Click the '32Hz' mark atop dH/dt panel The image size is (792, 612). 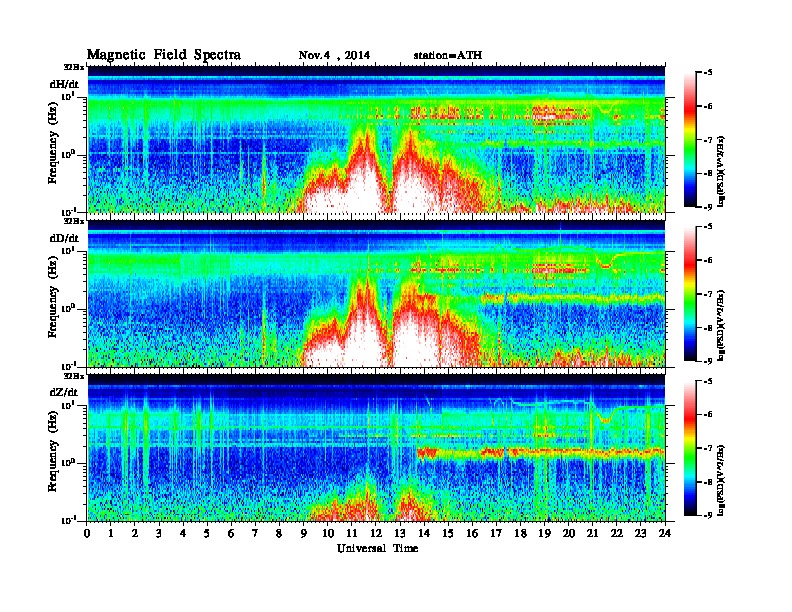tap(74, 67)
